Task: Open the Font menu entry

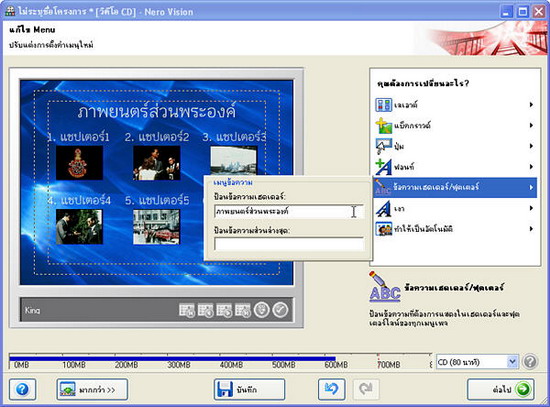Action: [x=455, y=167]
